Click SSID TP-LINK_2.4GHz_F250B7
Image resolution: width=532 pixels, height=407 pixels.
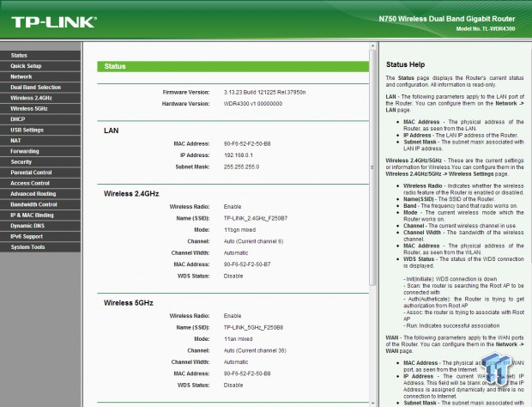[256, 218]
